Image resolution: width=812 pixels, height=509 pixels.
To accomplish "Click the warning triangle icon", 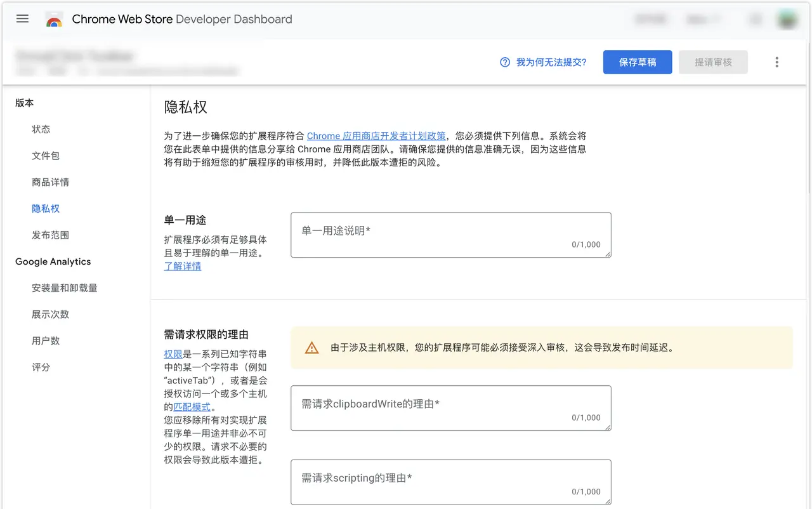I will pyautogui.click(x=311, y=348).
